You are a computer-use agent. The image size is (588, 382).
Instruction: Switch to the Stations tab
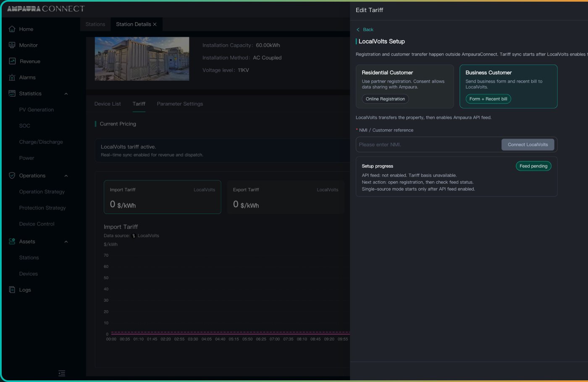tap(95, 24)
